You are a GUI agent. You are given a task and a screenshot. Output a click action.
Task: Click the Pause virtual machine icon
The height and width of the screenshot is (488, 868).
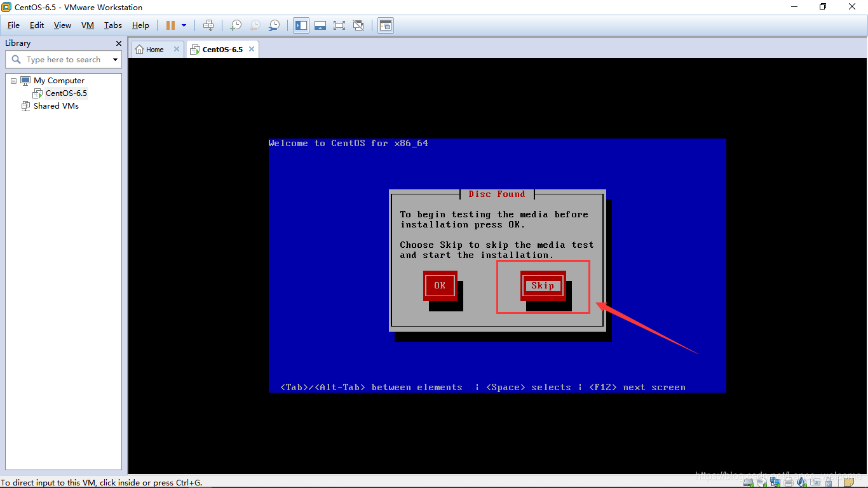pyautogui.click(x=170, y=25)
